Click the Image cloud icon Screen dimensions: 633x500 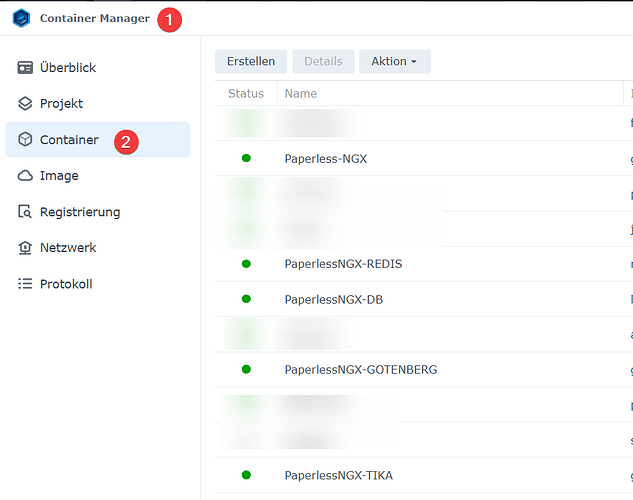point(26,176)
